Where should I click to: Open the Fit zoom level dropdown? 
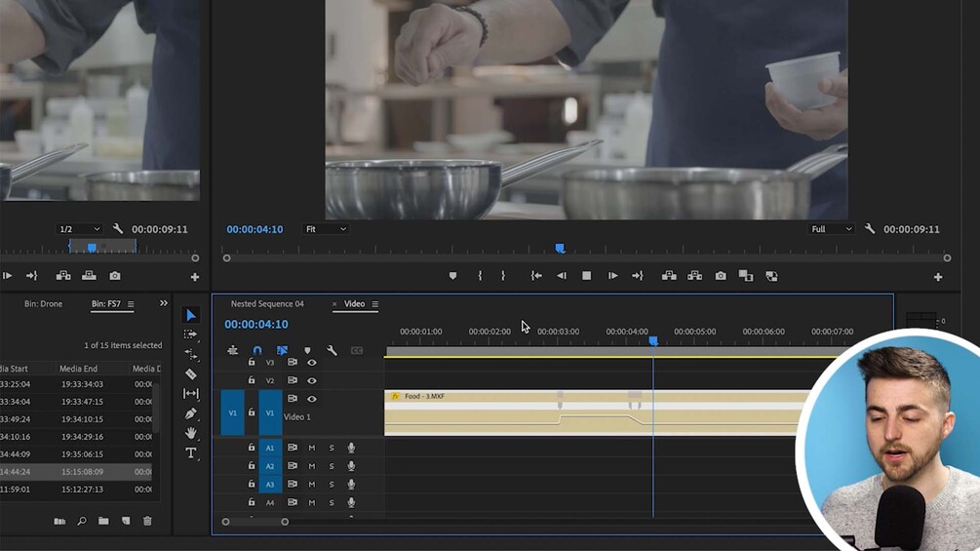[x=325, y=229]
